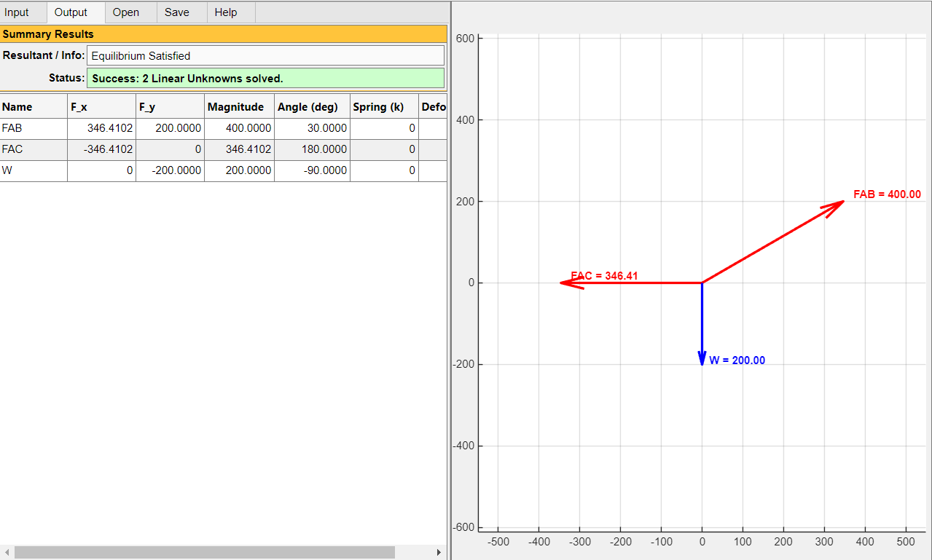This screenshot has width=932, height=560.
Task: Click the Name column header
Action: coord(34,106)
